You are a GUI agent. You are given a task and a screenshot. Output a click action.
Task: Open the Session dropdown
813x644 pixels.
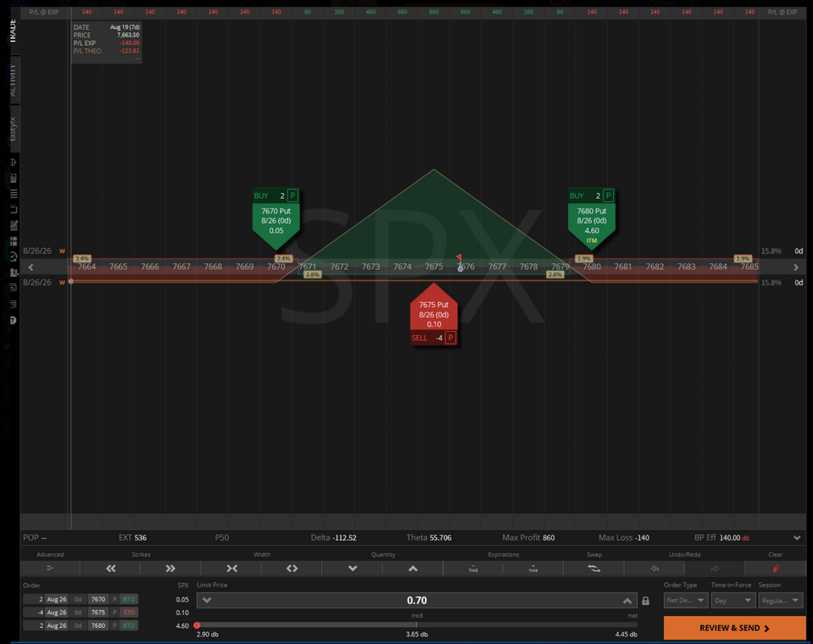coord(780,601)
